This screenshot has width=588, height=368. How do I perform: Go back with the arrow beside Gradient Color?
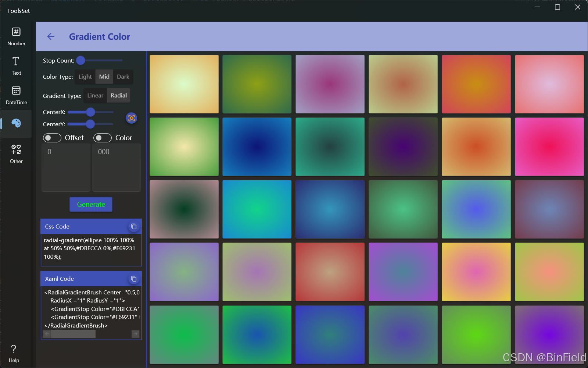coord(51,36)
